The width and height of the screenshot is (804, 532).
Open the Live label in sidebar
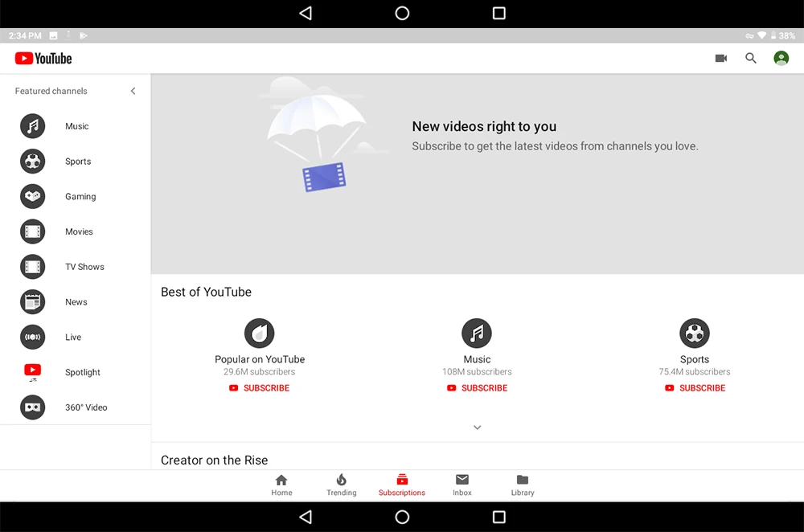click(x=73, y=337)
